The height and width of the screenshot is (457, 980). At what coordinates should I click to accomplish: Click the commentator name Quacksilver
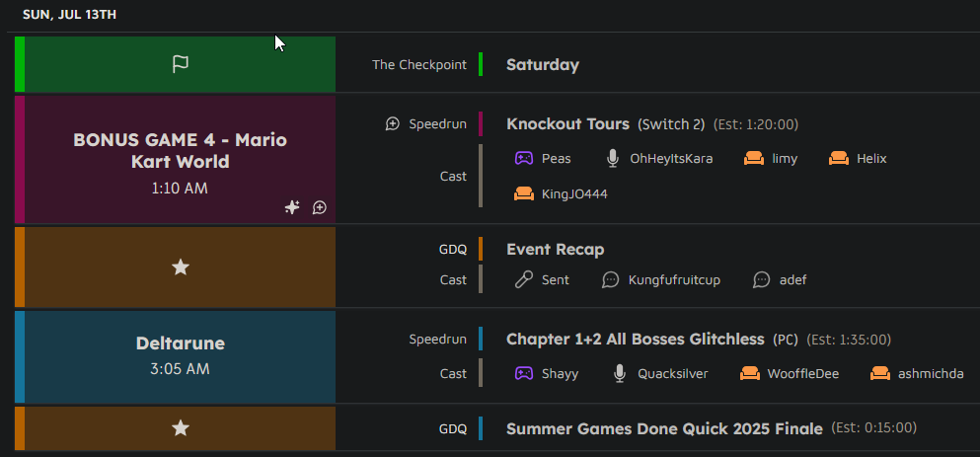point(672,374)
